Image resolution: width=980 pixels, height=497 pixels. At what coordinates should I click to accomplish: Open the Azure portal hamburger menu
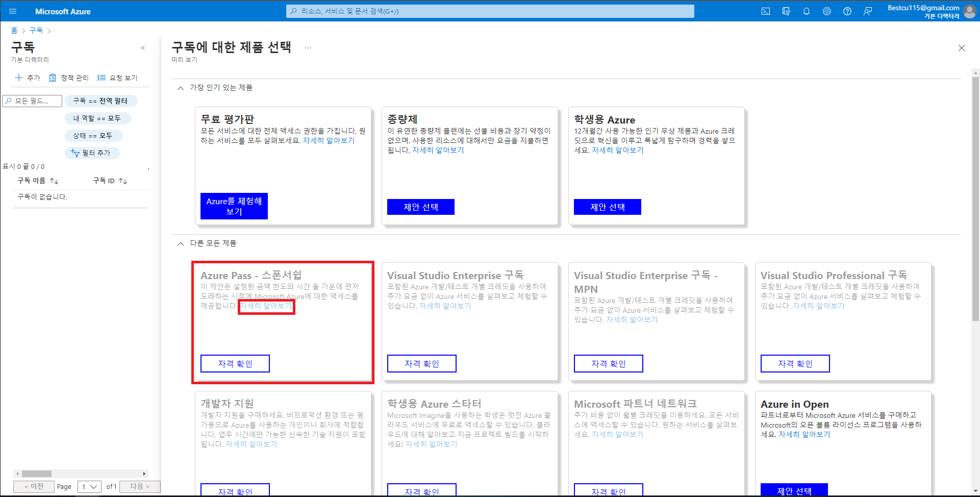pos(13,11)
